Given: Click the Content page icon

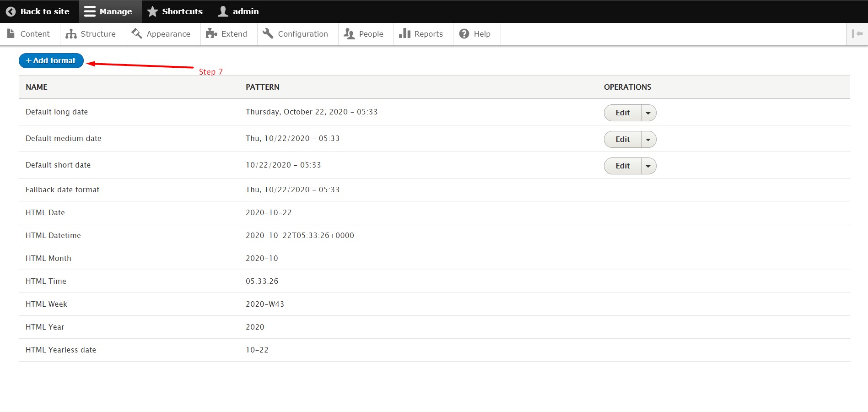Looking at the screenshot, I should 11,33.
